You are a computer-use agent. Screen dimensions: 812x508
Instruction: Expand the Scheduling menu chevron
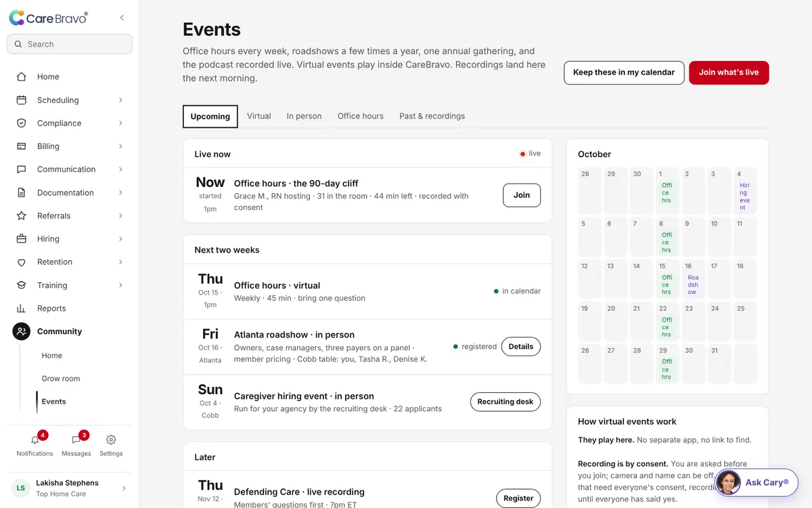120,100
